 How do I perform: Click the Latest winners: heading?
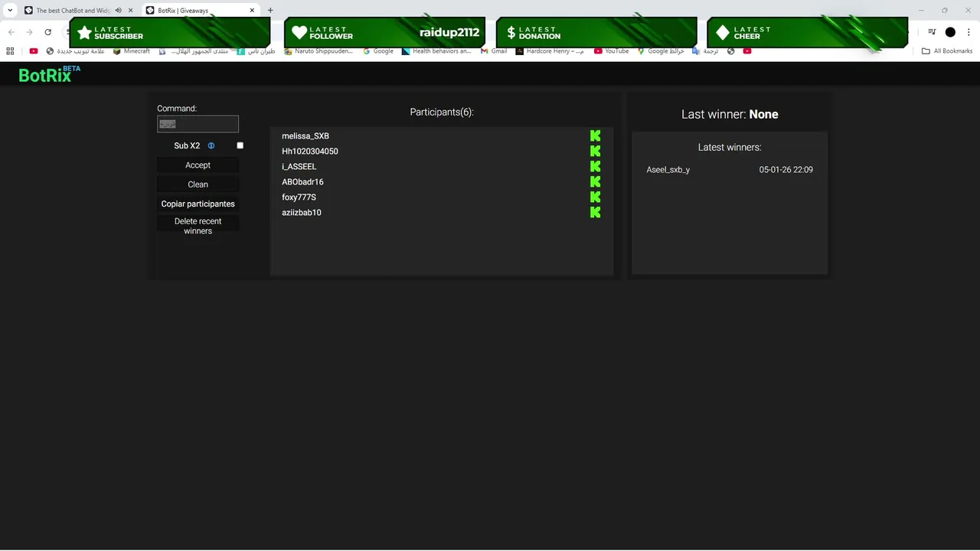tap(730, 147)
